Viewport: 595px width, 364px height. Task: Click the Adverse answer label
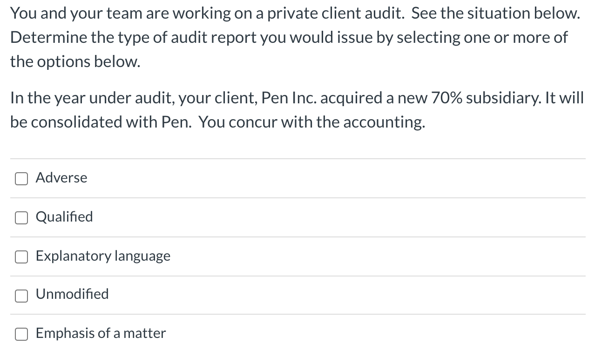[x=61, y=178]
